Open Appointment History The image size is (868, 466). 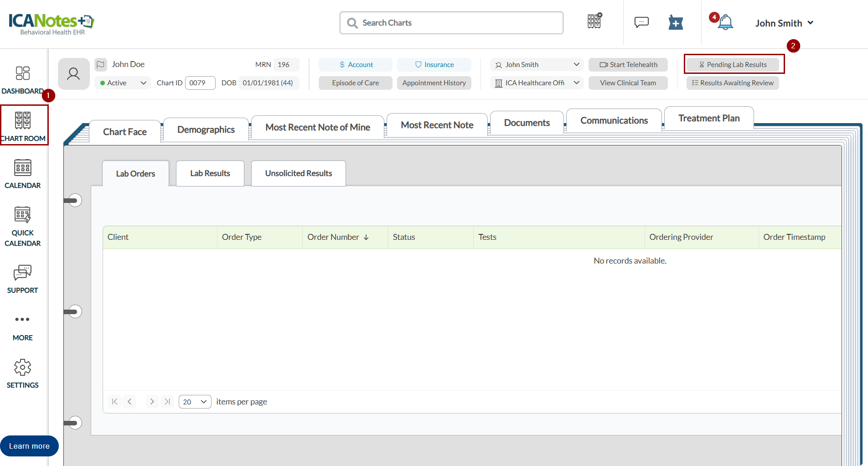[434, 83]
